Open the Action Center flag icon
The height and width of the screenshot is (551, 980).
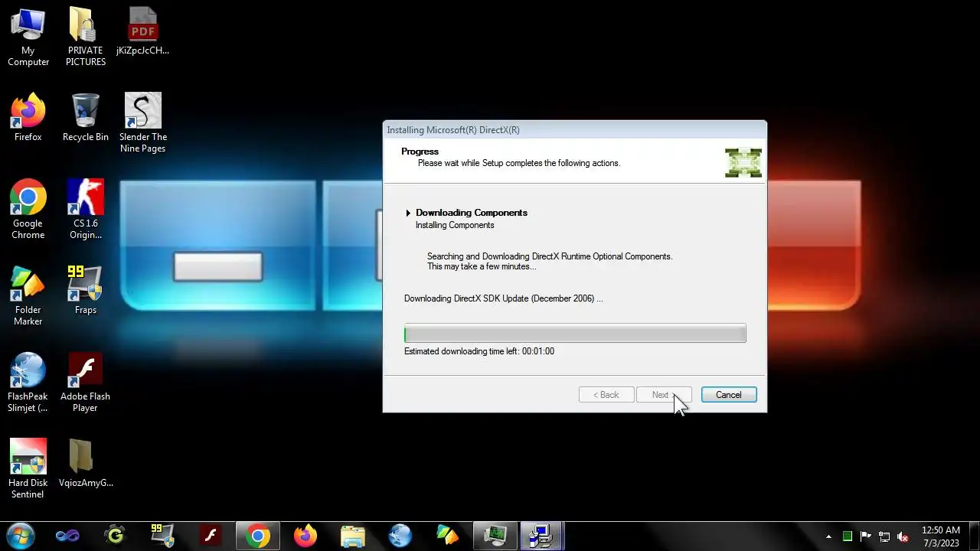(x=866, y=536)
